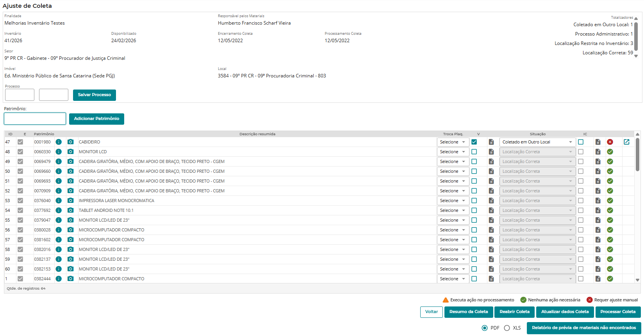Click camera icon for MONITOR LCD row
Image resolution: width=644 pixels, height=335 pixels.
(70, 152)
